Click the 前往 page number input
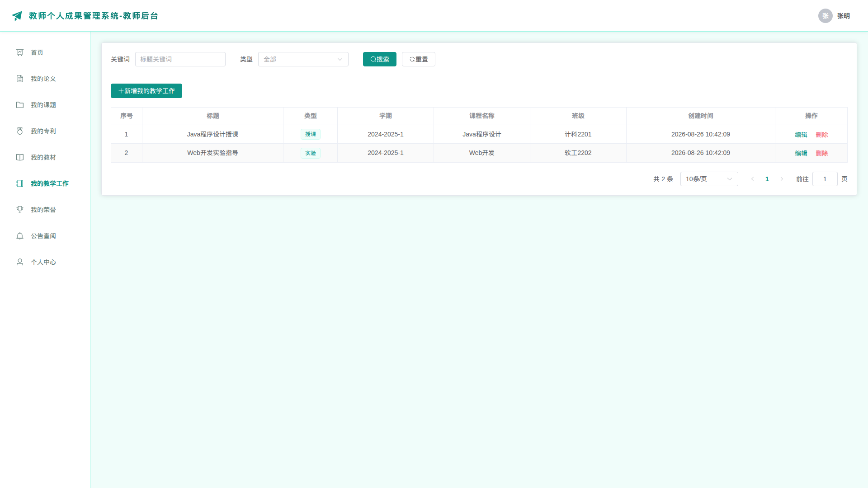The height and width of the screenshot is (488, 868). click(825, 179)
